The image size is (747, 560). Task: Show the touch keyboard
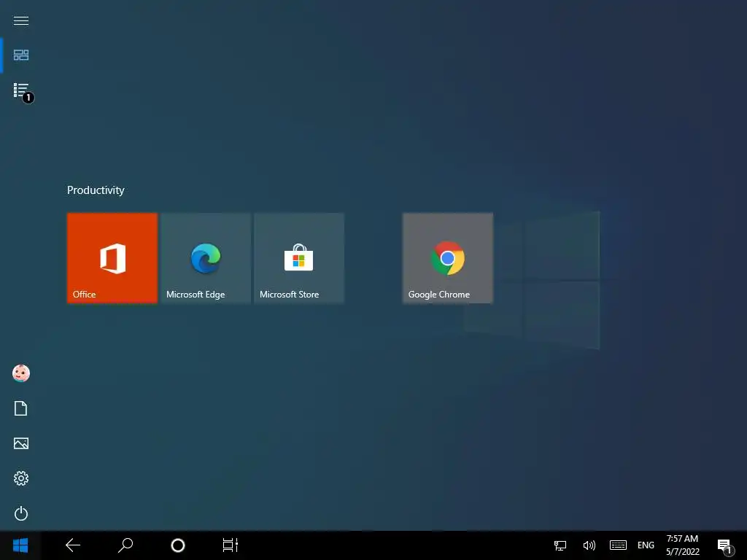point(618,545)
